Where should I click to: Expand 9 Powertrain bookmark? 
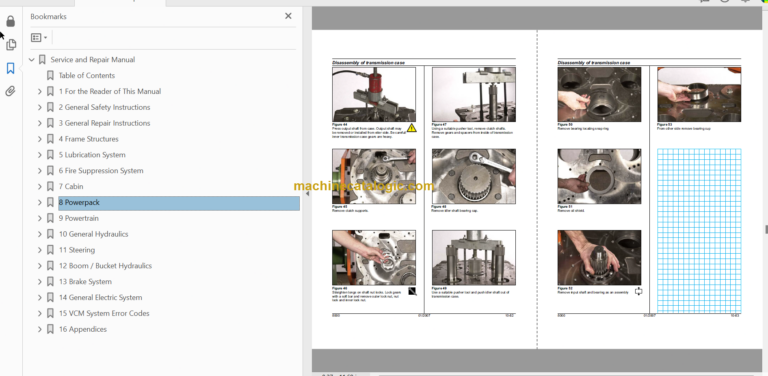pyautogui.click(x=40, y=218)
